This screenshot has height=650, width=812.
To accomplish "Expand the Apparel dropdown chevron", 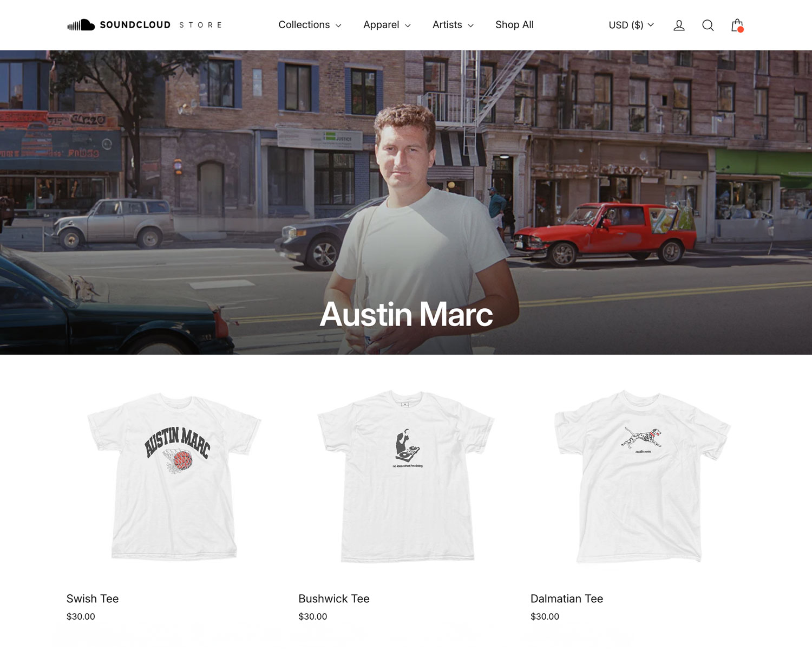I will coord(407,25).
